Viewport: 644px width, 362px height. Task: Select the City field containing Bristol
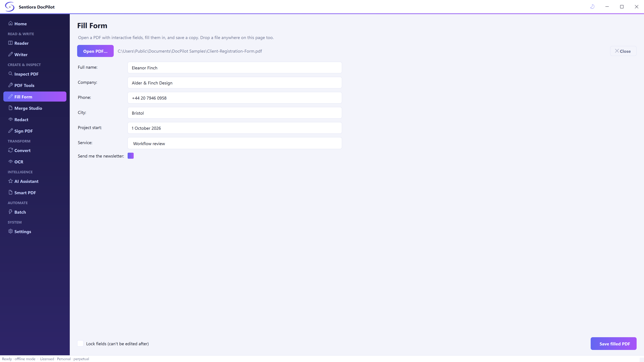pyautogui.click(x=235, y=113)
